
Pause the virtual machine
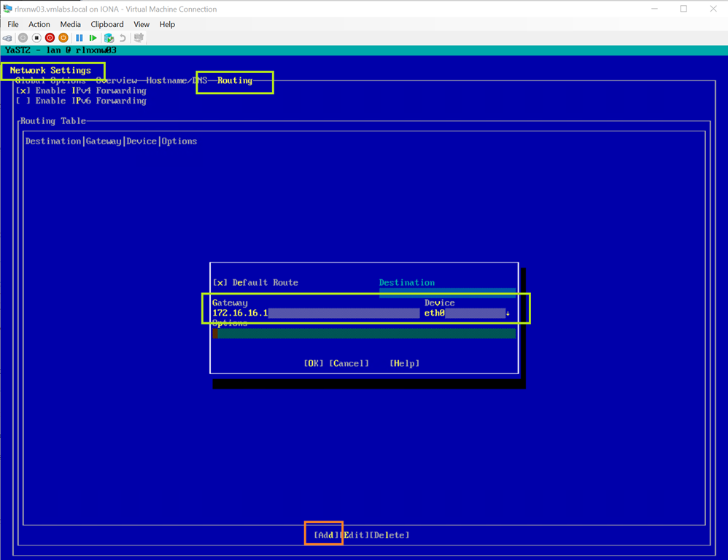click(x=80, y=38)
